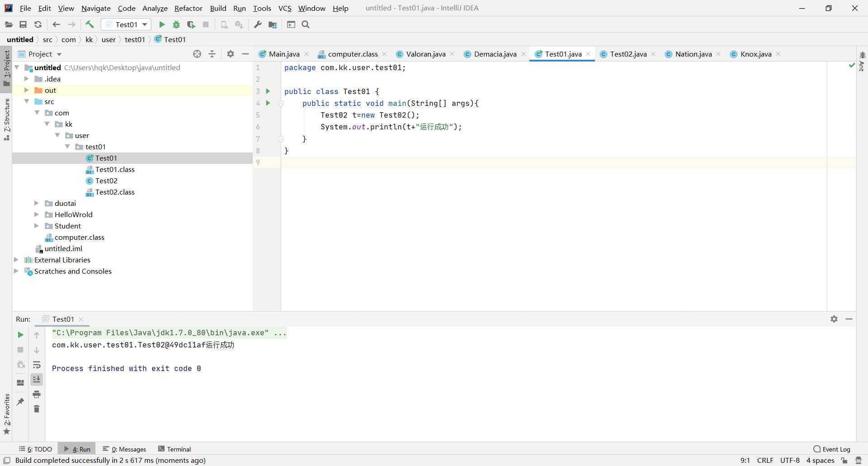Hide the Project tool window

[245, 54]
